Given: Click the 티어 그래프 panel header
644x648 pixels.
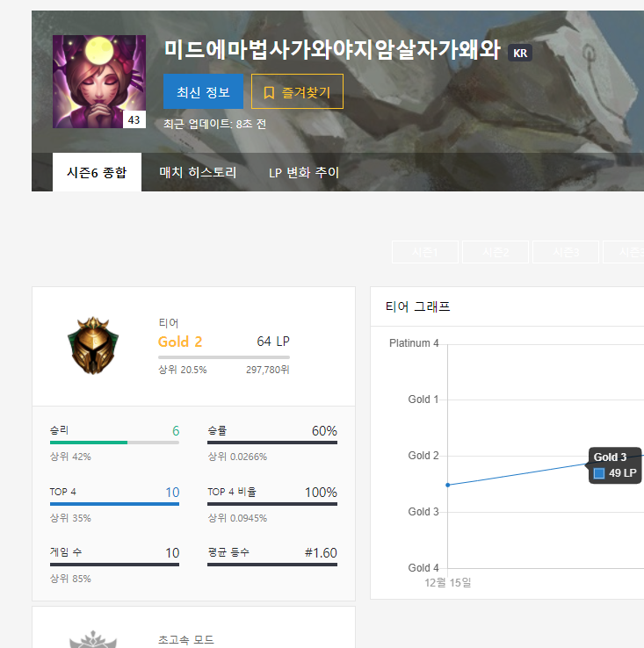Looking at the screenshot, I should tap(507, 306).
